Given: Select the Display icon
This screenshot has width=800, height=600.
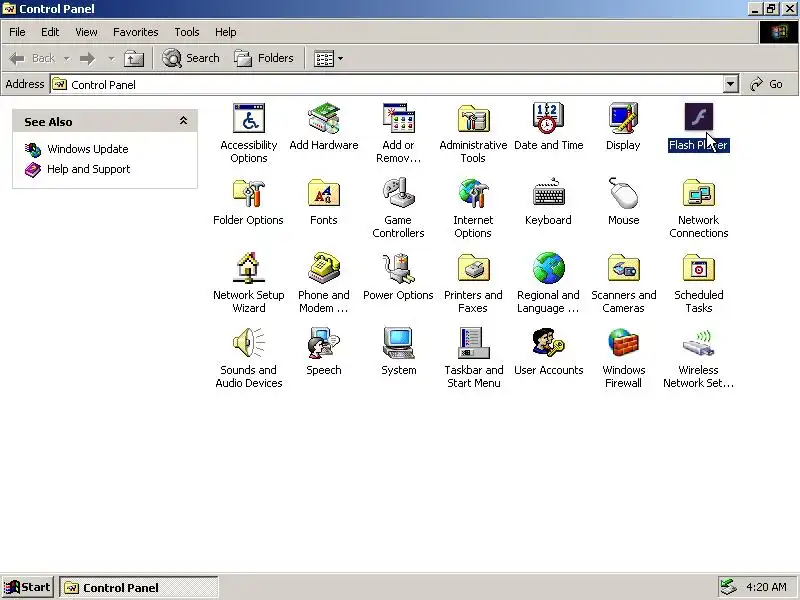Looking at the screenshot, I should coord(623,118).
